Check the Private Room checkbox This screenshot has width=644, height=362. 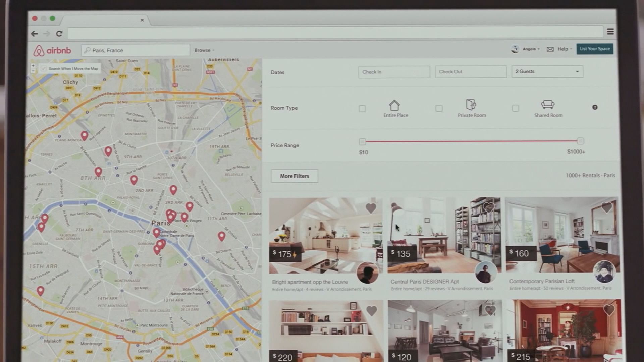(x=439, y=108)
